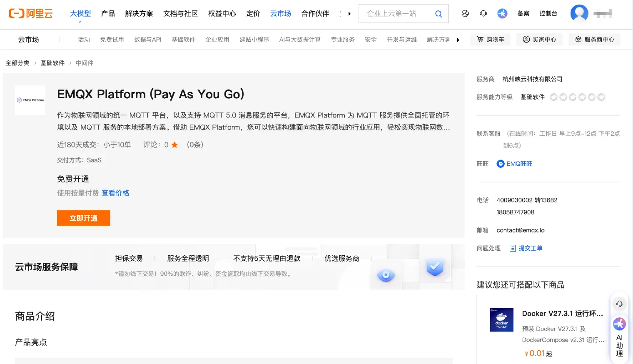Open Docker V27.3.1 运行环境 product title
The width and height of the screenshot is (633, 364).
[x=563, y=314]
